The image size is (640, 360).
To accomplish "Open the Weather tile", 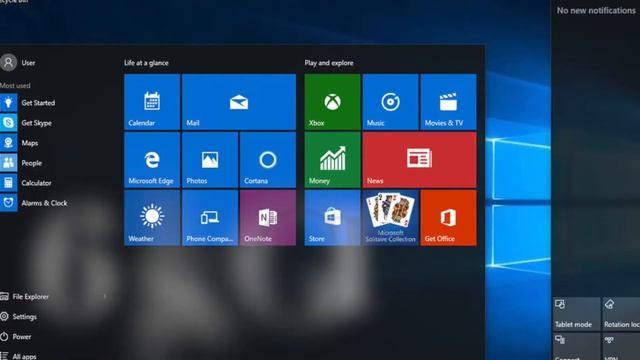I will click(x=152, y=218).
